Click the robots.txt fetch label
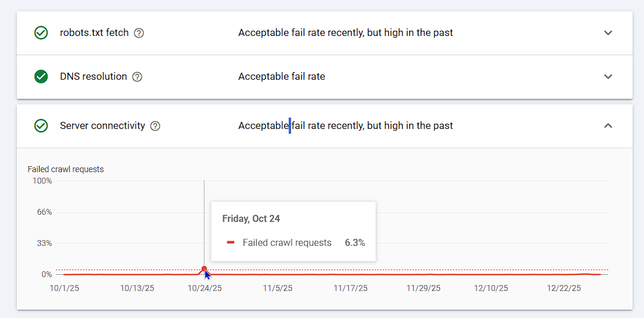This screenshot has height=318, width=644. click(x=94, y=33)
